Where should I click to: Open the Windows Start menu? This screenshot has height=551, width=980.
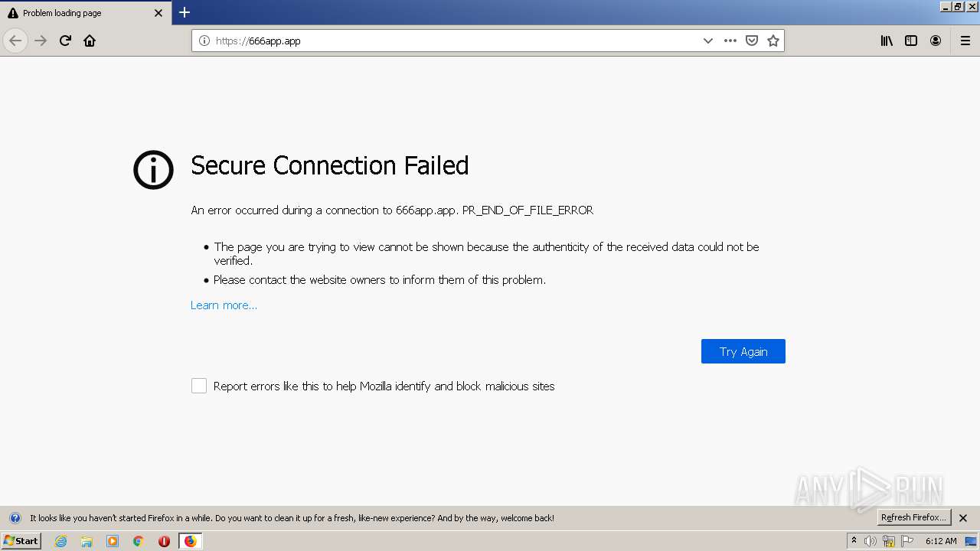coord(21,541)
